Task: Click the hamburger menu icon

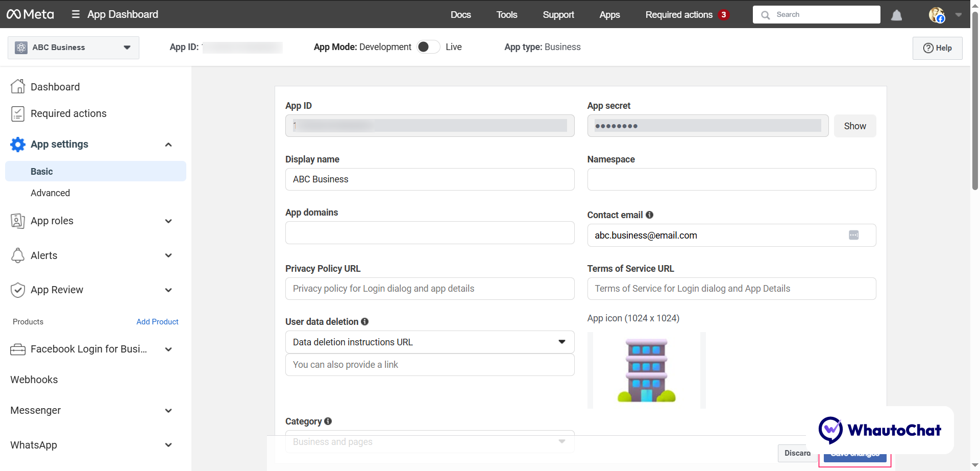Action: tap(76, 14)
